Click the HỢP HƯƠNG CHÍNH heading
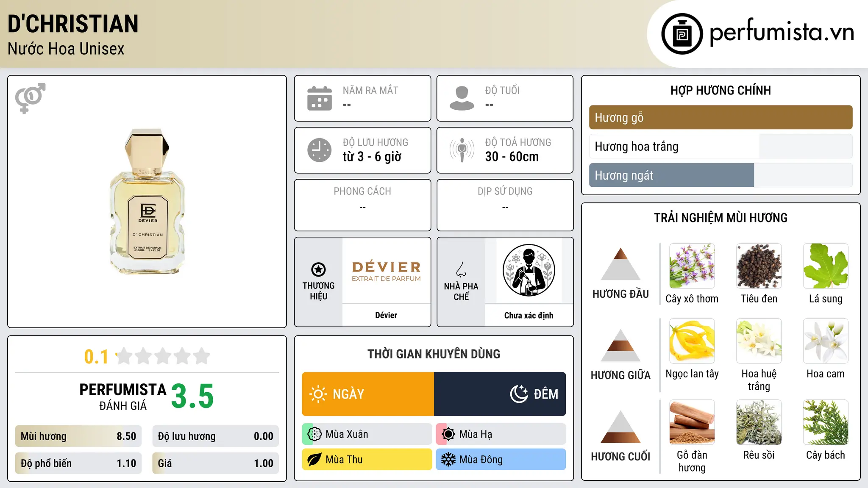868x488 pixels. [x=721, y=90]
